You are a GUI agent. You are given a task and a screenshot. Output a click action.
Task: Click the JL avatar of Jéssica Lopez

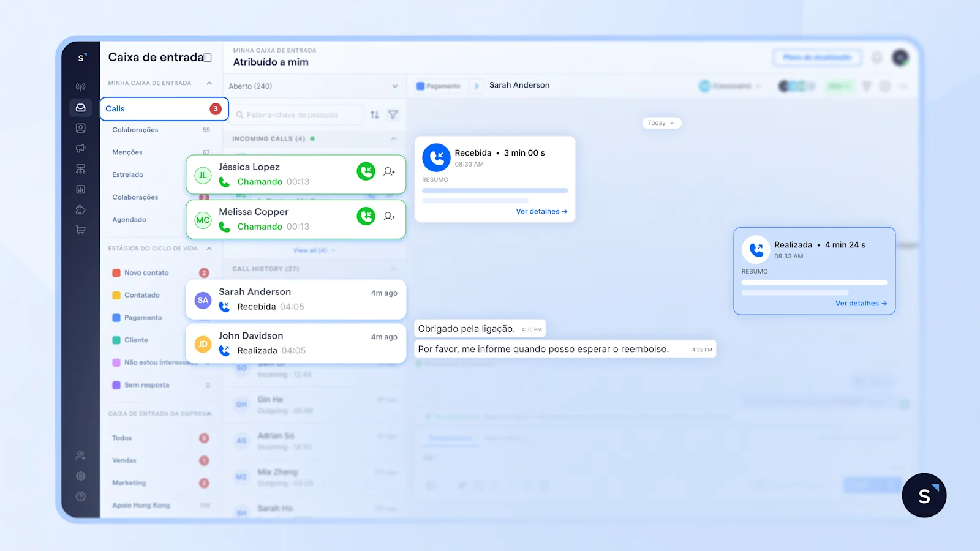[x=203, y=175]
